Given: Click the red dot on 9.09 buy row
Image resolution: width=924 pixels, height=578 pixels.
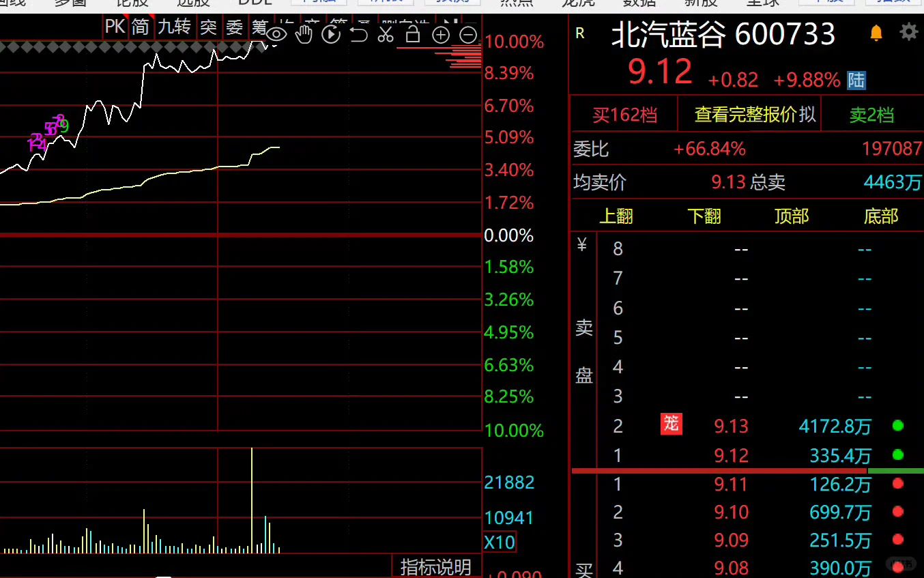Looking at the screenshot, I should [x=898, y=540].
